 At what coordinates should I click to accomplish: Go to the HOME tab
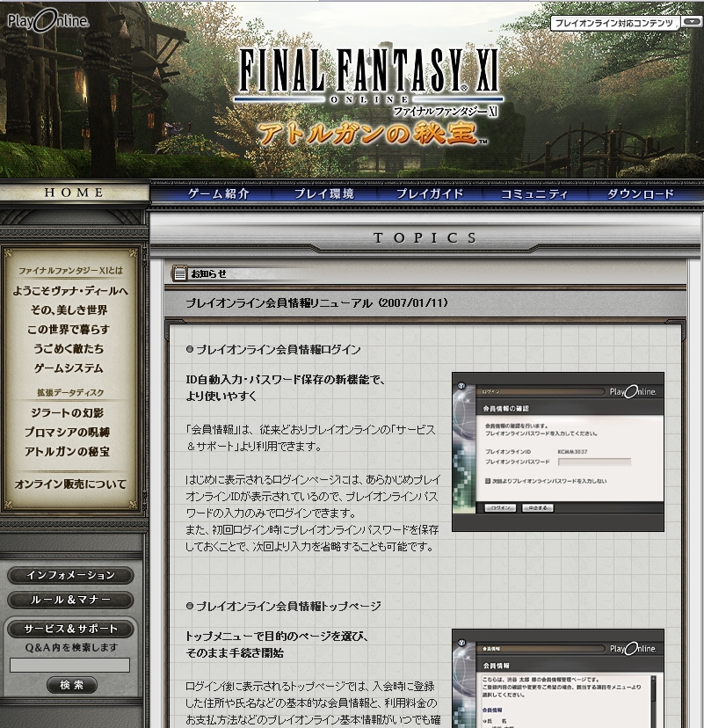(x=74, y=193)
